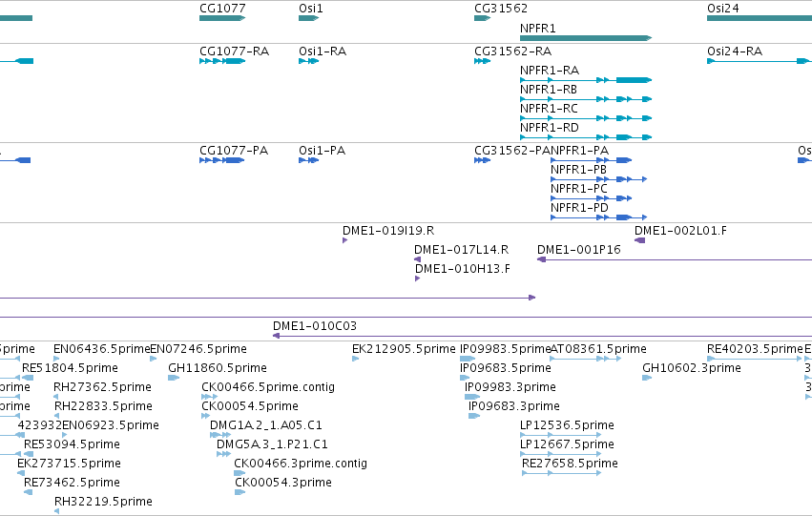Select the Osi1 gene label
Viewport: 812px width, 516px height.
[311, 9]
